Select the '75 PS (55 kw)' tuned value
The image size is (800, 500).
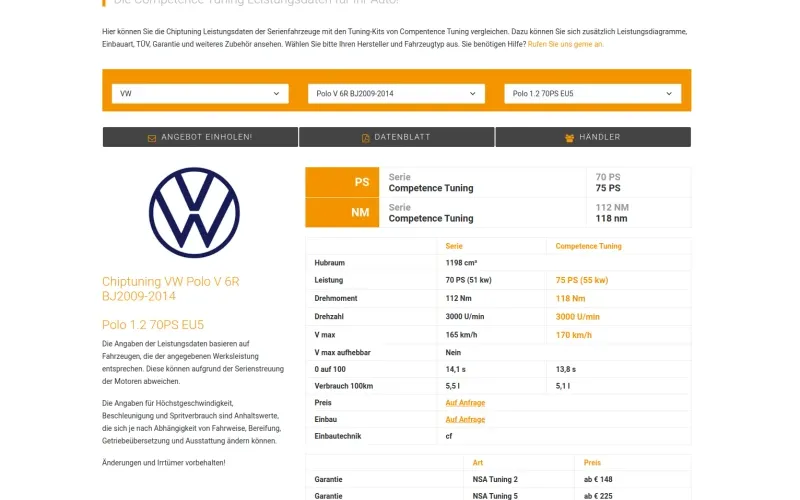point(582,281)
